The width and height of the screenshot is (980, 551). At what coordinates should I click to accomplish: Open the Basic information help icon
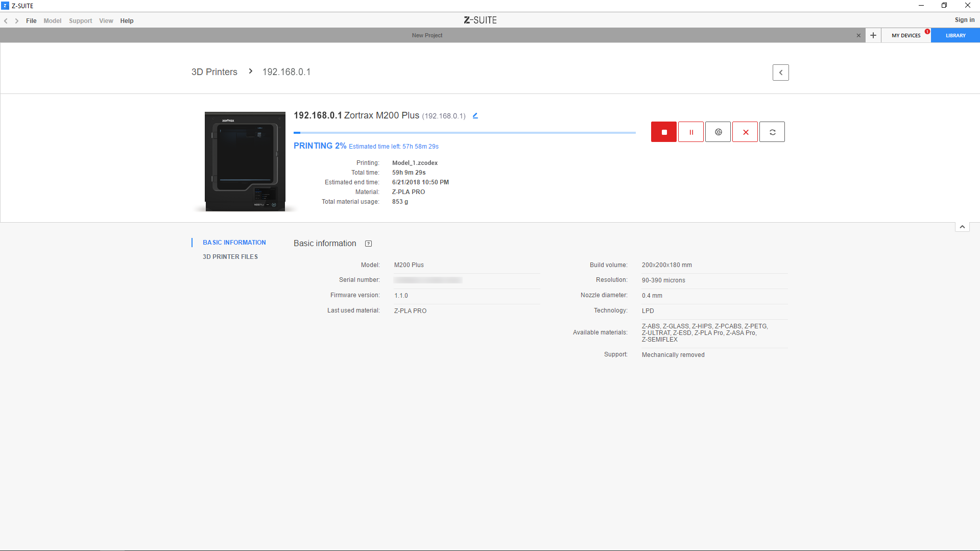(x=368, y=244)
